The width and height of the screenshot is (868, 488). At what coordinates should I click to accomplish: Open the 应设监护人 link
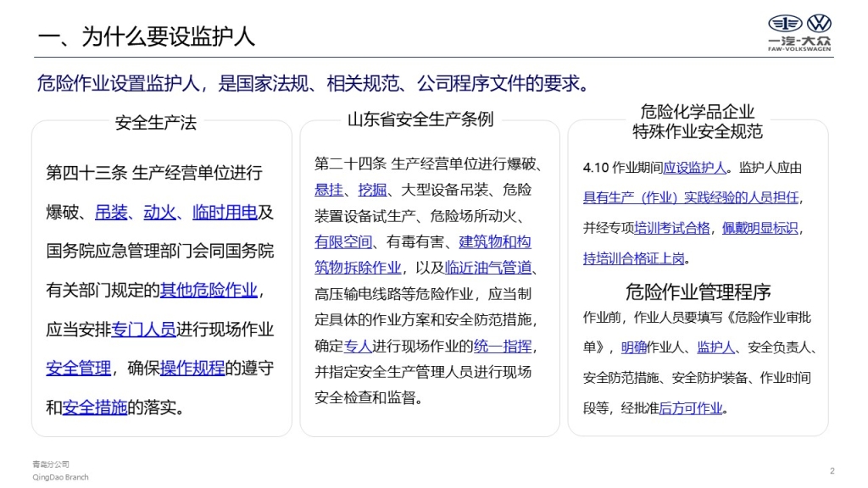694,167
